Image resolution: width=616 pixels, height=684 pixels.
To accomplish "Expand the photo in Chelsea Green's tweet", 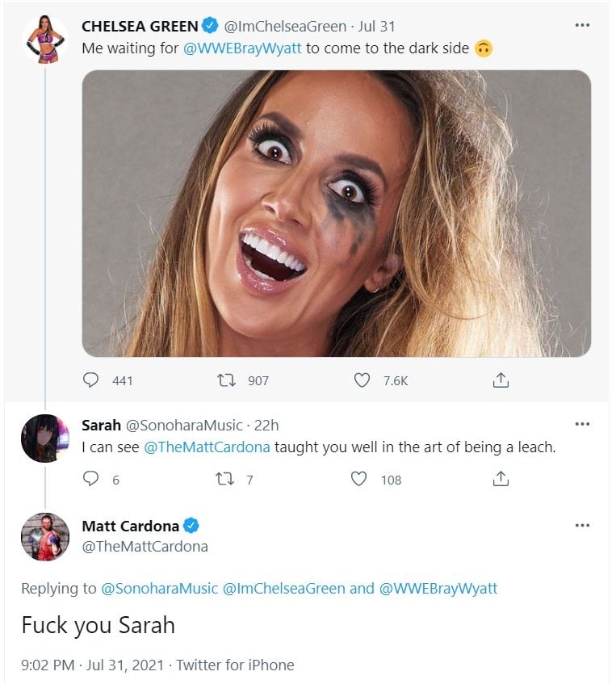I will [x=336, y=214].
